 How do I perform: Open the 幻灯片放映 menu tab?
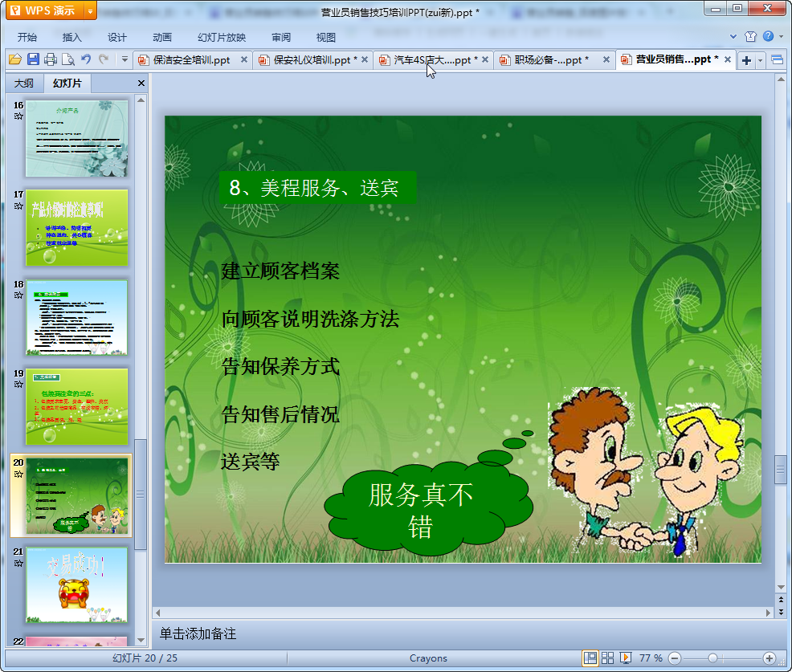(221, 38)
